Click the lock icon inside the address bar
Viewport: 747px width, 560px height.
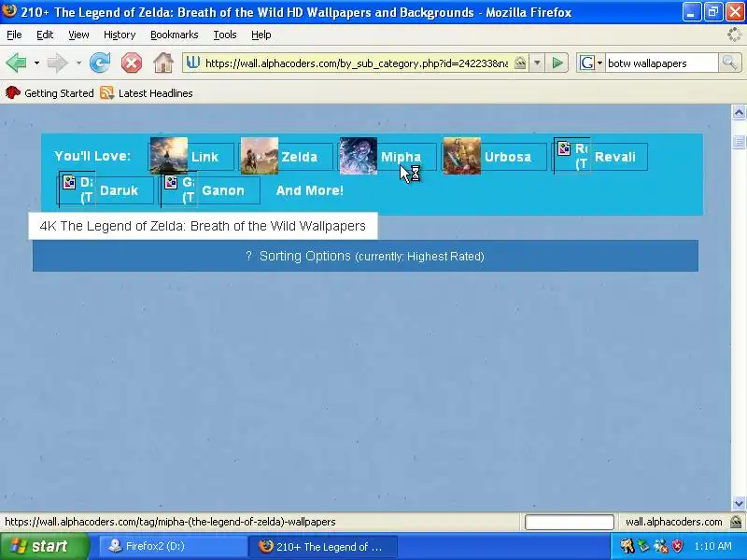[520, 63]
